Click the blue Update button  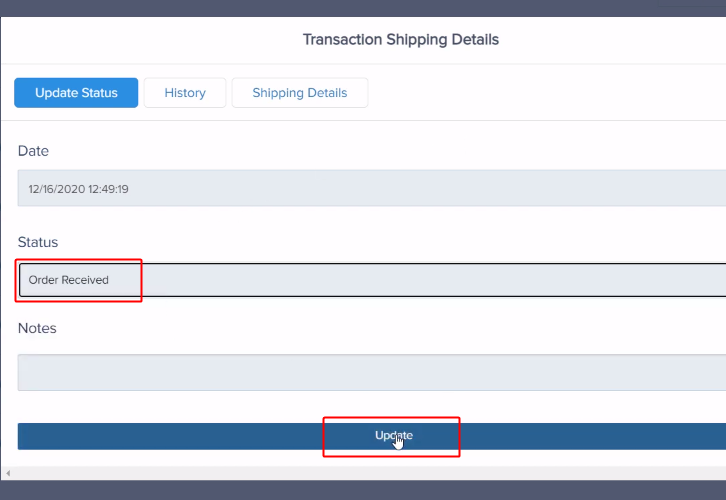click(372, 436)
